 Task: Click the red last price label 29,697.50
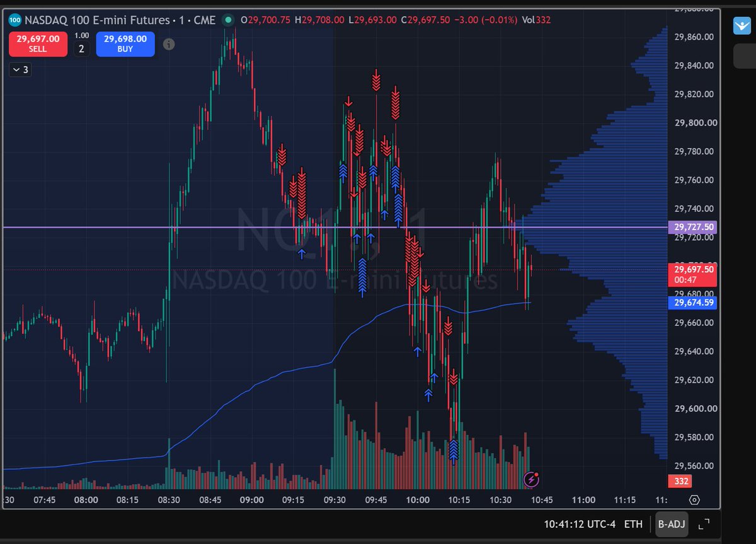(x=692, y=274)
